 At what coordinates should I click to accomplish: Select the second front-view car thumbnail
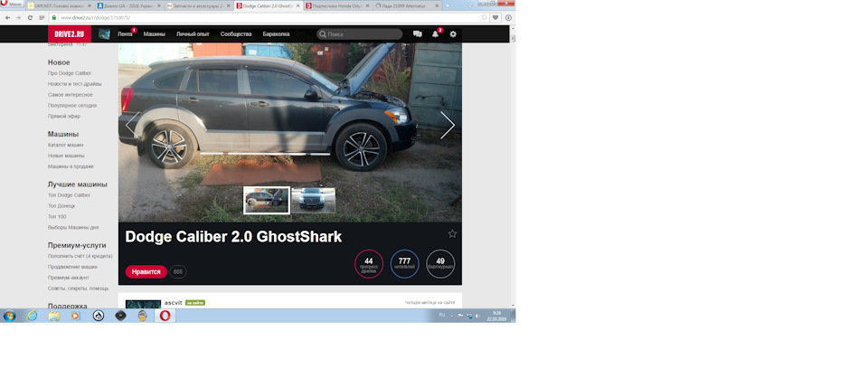pyautogui.click(x=314, y=200)
